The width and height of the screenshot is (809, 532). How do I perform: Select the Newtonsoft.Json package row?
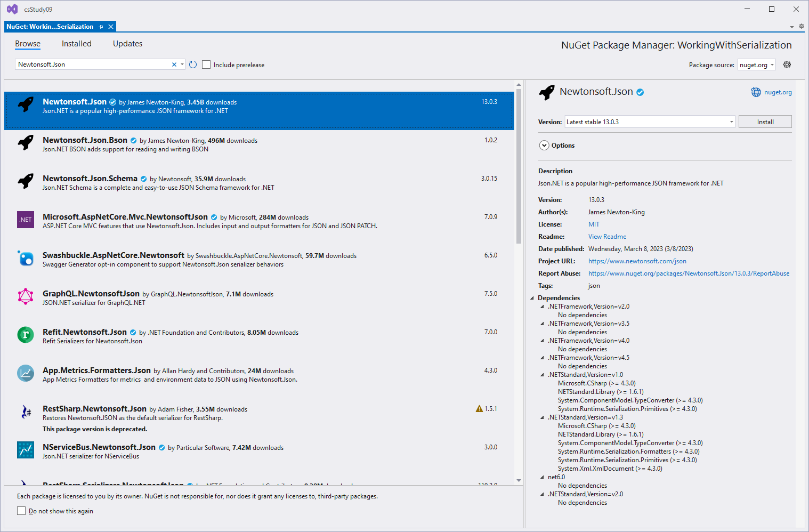tap(259, 110)
